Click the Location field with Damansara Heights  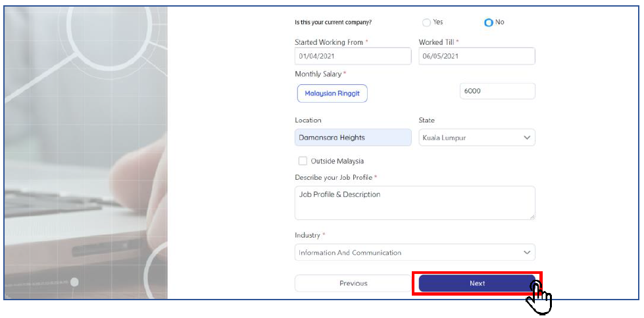tap(353, 138)
